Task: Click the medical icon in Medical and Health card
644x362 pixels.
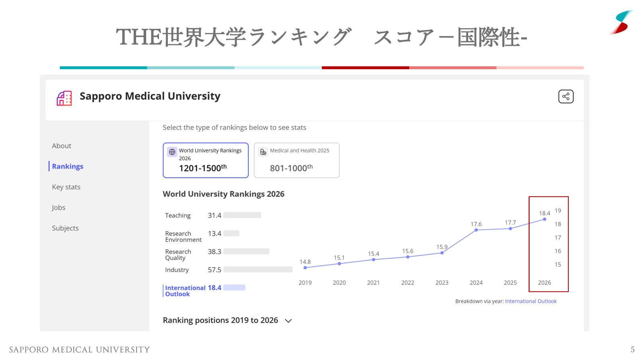Action: coord(263,152)
